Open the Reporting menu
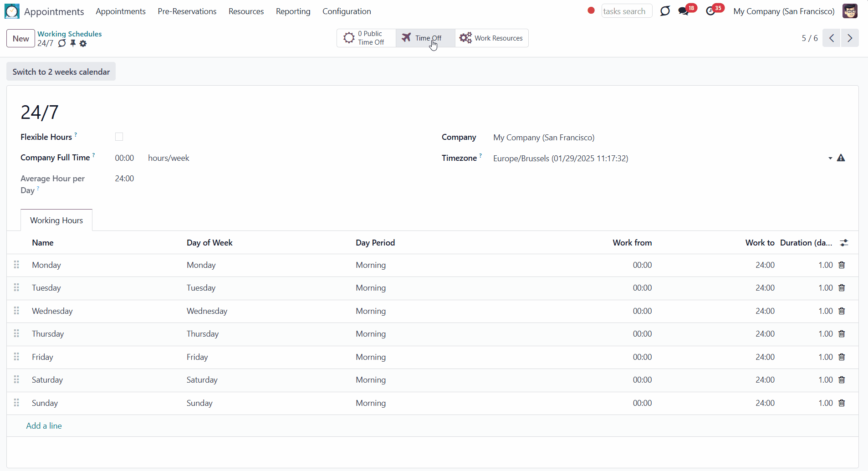This screenshot has height=471, width=868. [x=293, y=11]
